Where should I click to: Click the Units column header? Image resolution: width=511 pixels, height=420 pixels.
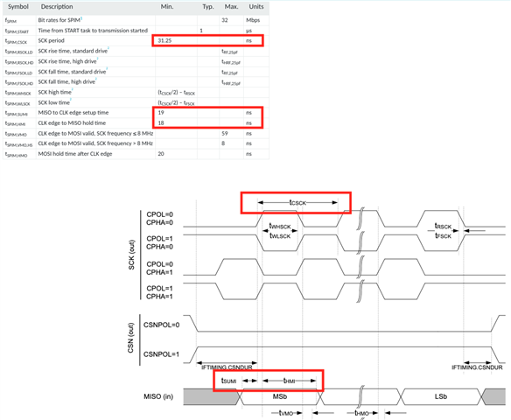coord(256,7)
